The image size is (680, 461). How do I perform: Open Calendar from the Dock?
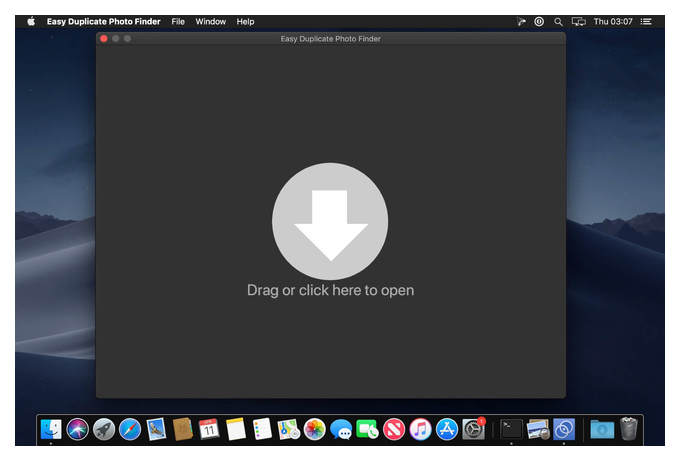pyautogui.click(x=209, y=429)
